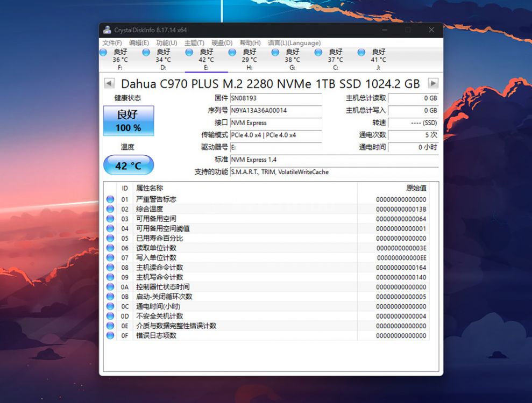532x403 pixels.
Task: Click the 良好 100% health status button
Action: pos(129,121)
